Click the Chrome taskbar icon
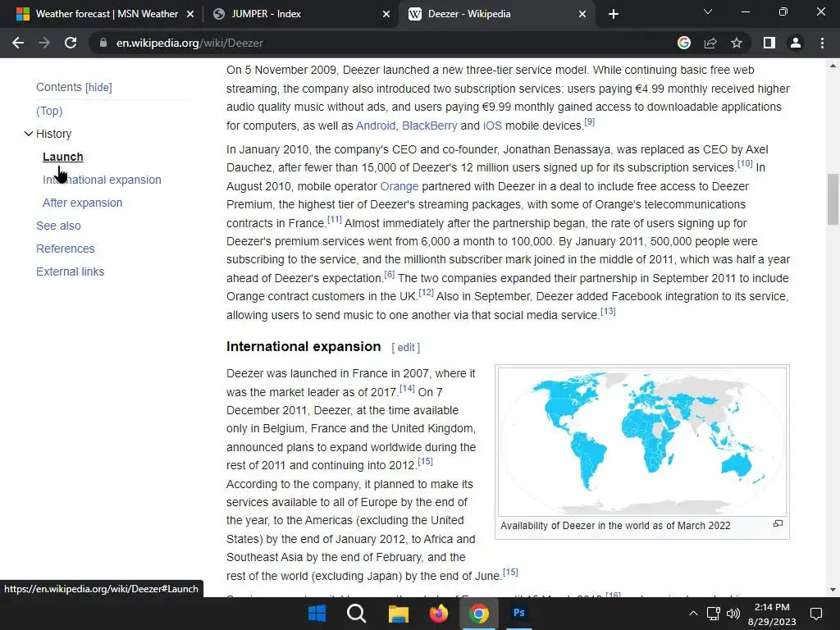 coord(479,614)
